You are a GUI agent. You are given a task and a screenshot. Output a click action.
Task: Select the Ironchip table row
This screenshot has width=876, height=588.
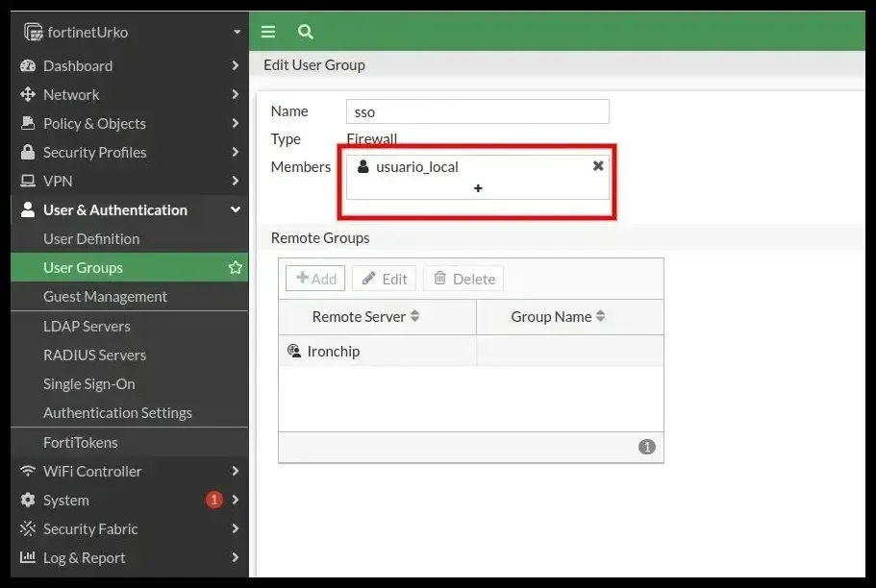(471, 351)
